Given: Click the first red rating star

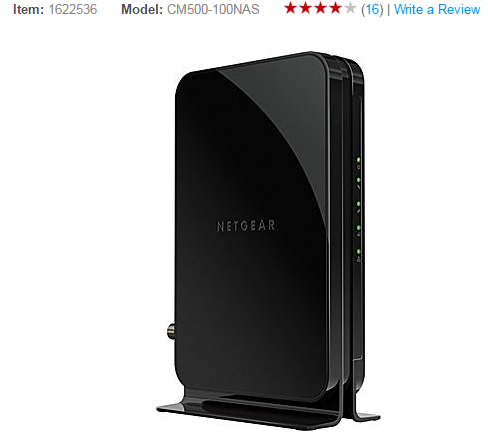Looking at the screenshot, I should 291,8.
